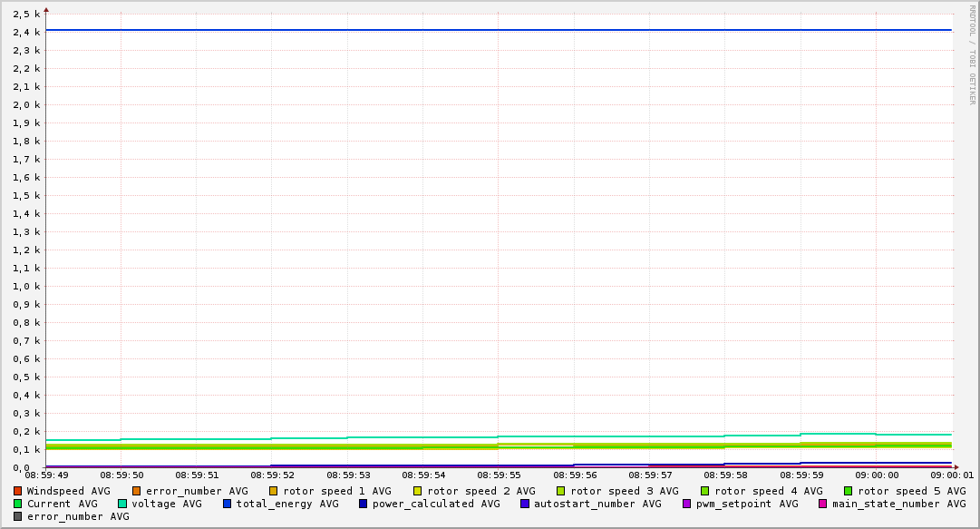Click the 1,0 k y-axis label

(26, 286)
